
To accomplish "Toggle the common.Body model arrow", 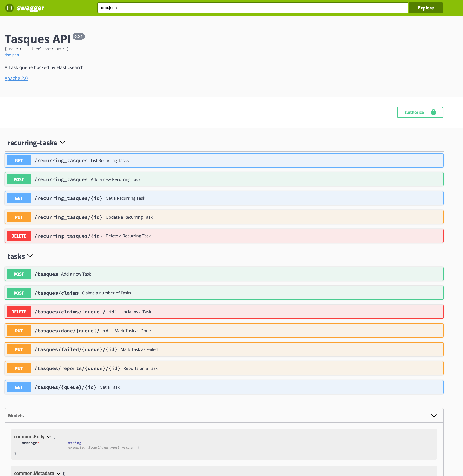I will click(49, 437).
